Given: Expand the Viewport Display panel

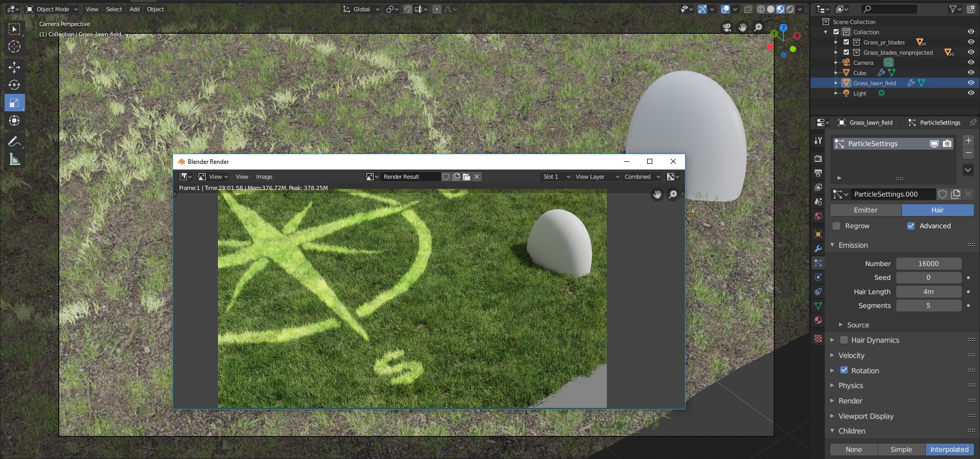Looking at the screenshot, I should tap(832, 416).
